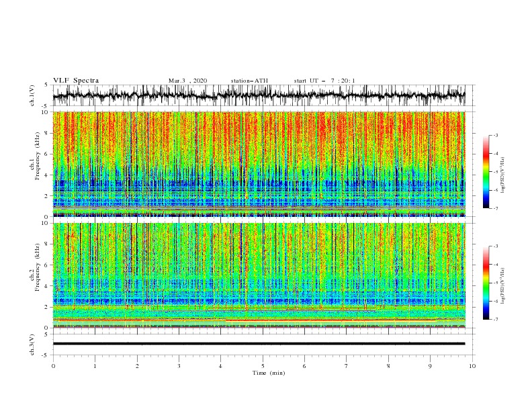The width and height of the screenshot is (532, 411).
Task: Click the "0" tick on the Time axis
Action: point(53,366)
